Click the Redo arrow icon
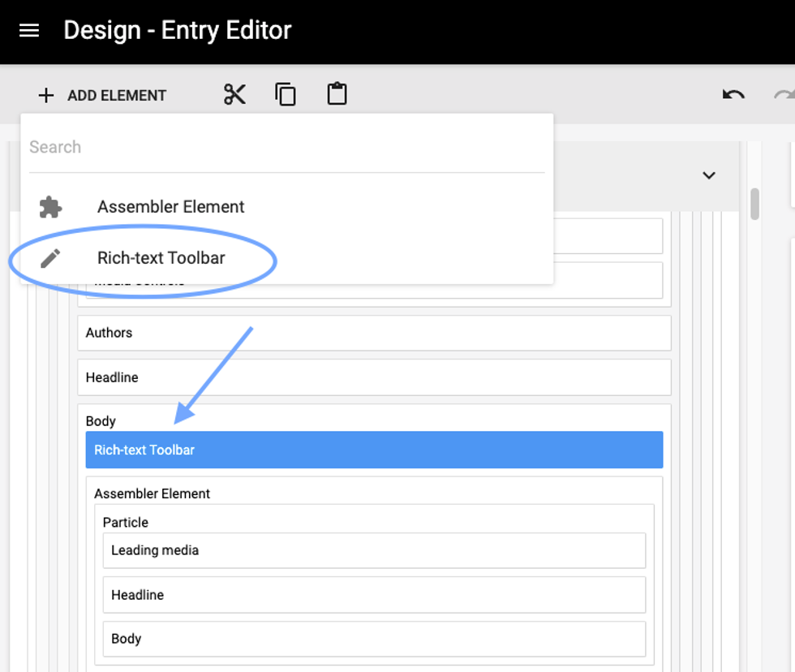The image size is (795, 672). click(x=784, y=95)
